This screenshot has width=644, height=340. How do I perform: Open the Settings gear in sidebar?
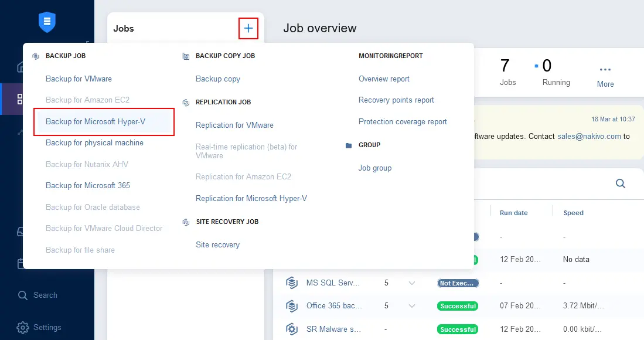coord(39,327)
